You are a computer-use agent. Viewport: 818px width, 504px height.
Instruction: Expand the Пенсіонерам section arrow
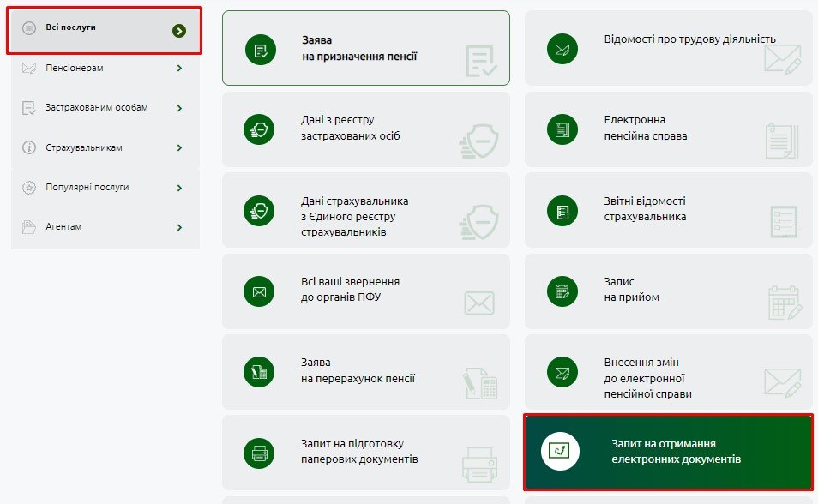pos(179,69)
